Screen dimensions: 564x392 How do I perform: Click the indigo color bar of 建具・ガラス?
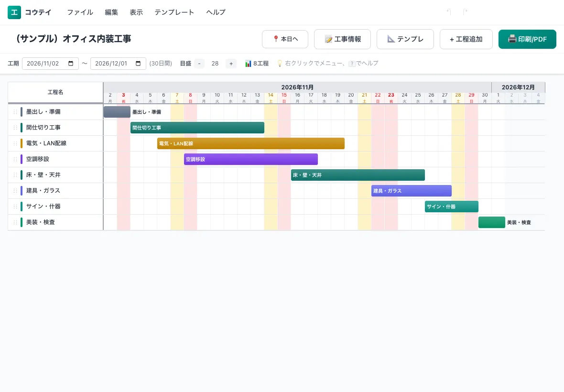[22, 191]
